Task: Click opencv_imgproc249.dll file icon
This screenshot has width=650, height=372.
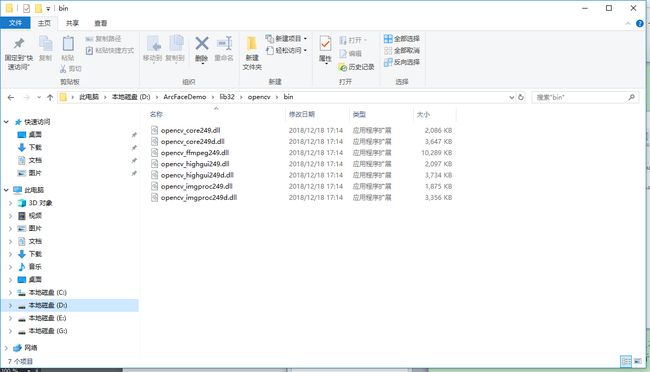Action: click(154, 186)
